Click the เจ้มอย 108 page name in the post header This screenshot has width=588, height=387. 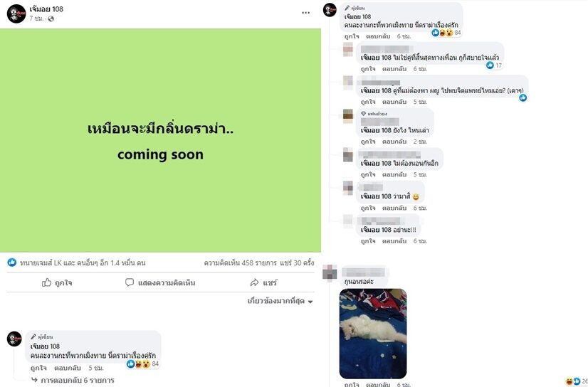[46, 9]
